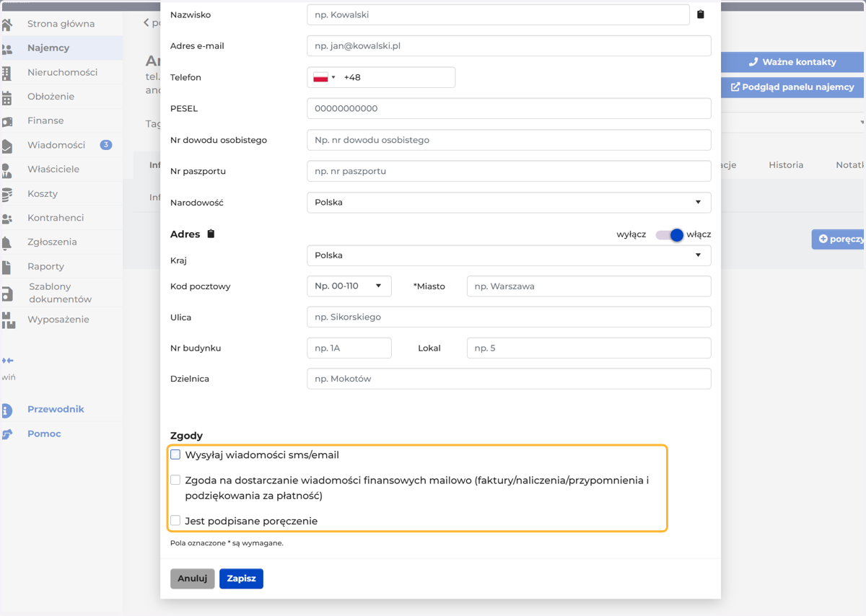Click the Szablony dokumentów save icon

[x=6, y=294]
